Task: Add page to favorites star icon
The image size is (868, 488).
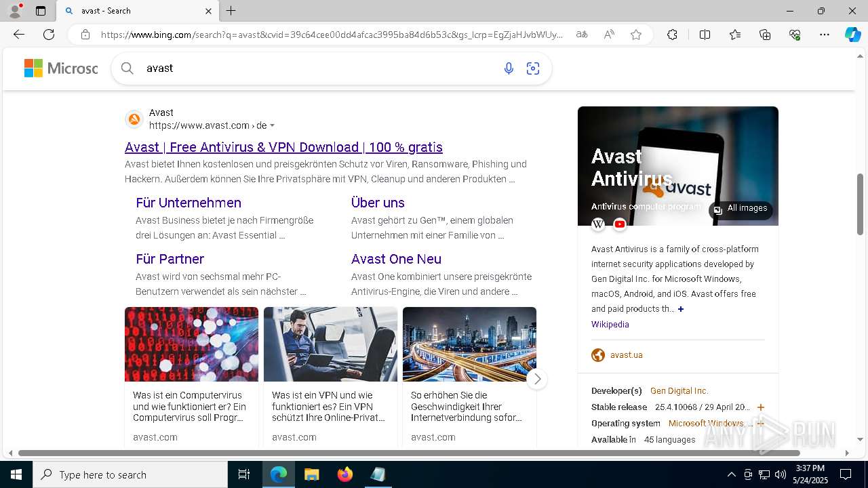Action: pyautogui.click(x=636, y=35)
